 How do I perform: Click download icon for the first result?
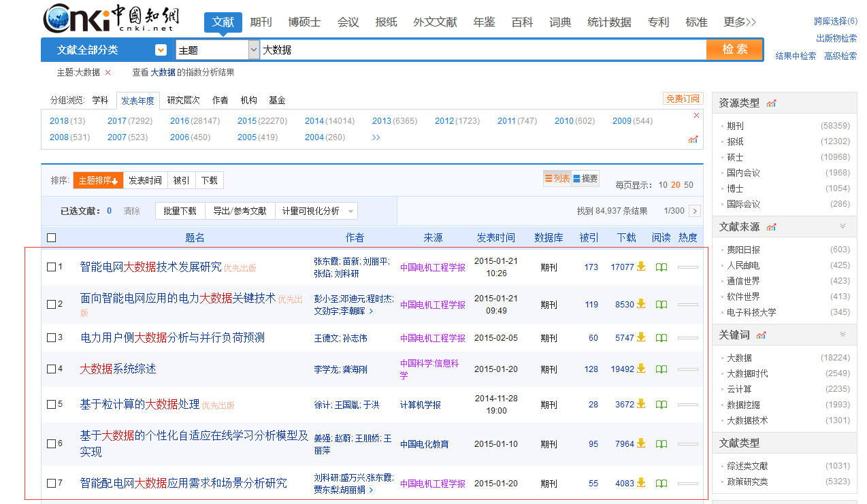(640, 267)
